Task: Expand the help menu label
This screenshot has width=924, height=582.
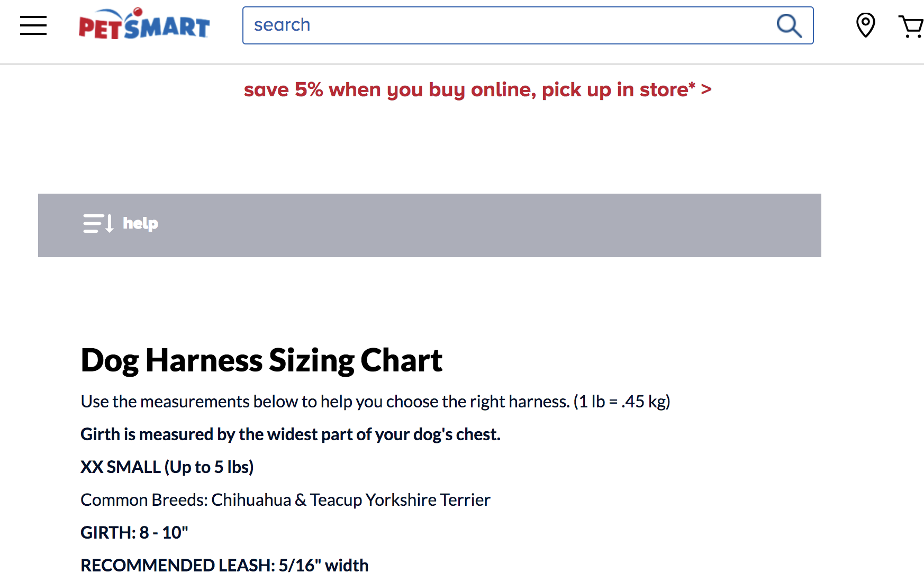Action: [x=140, y=223]
